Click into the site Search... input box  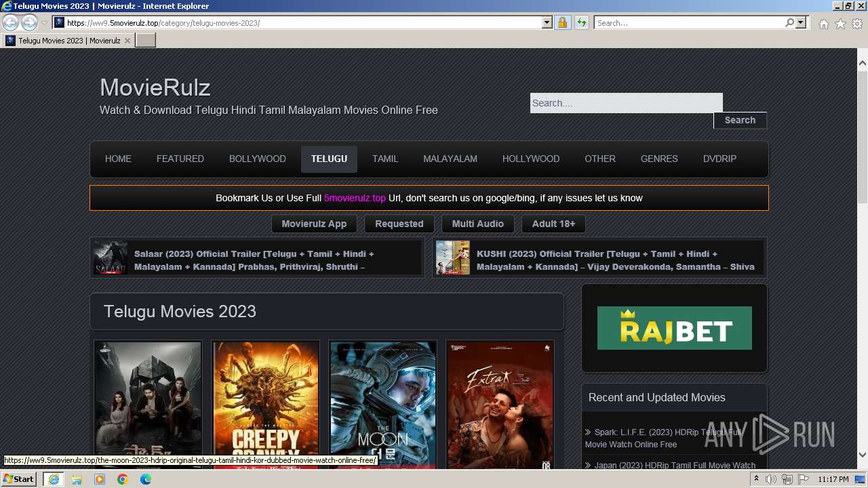click(626, 103)
